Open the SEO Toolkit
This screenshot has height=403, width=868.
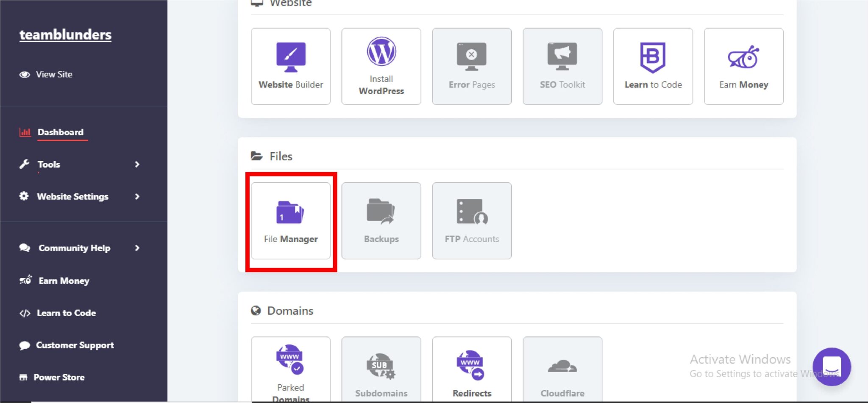562,66
